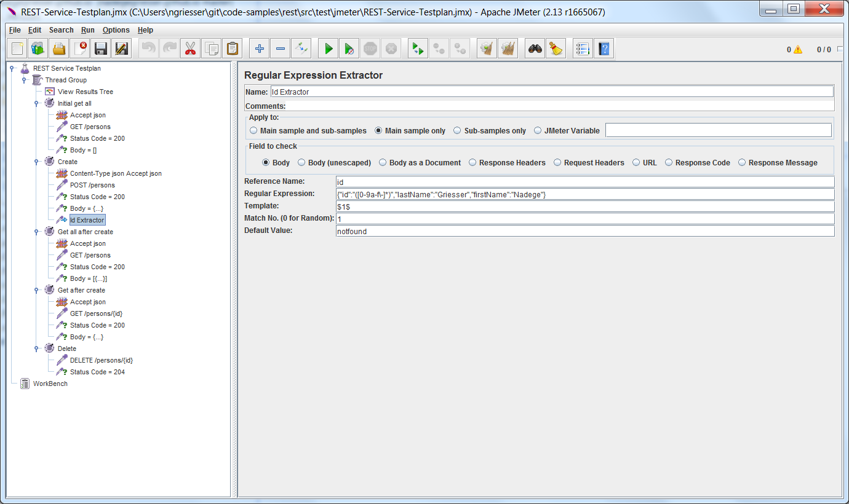Click the Clear All results icon
The height and width of the screenshot is (504, 849).
pos(508,49)
